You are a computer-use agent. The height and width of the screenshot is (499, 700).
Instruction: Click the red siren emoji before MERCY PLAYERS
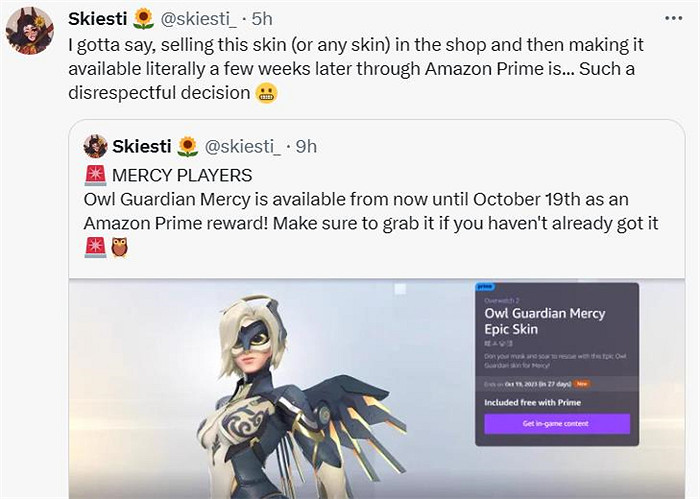click(96, 175)
